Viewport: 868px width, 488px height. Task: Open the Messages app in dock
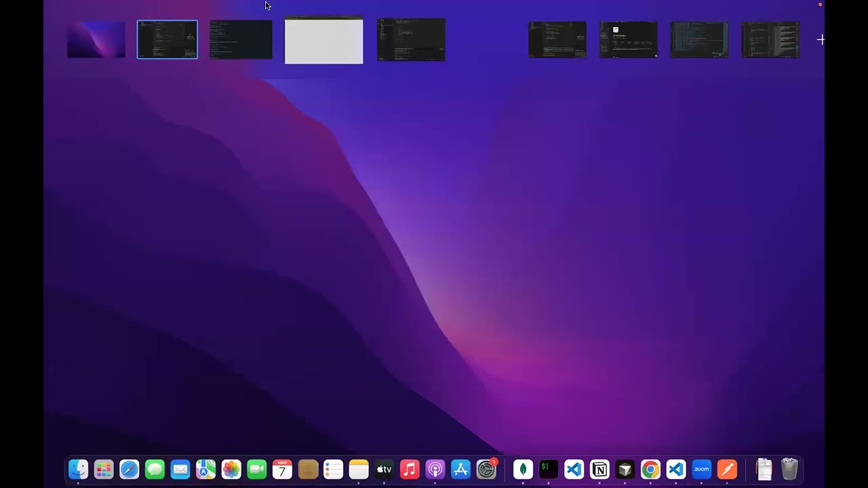coord(155,469)
